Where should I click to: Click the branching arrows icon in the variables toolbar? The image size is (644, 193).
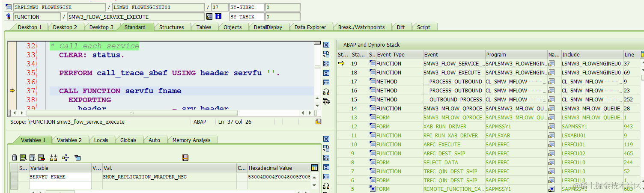(66, 158)
